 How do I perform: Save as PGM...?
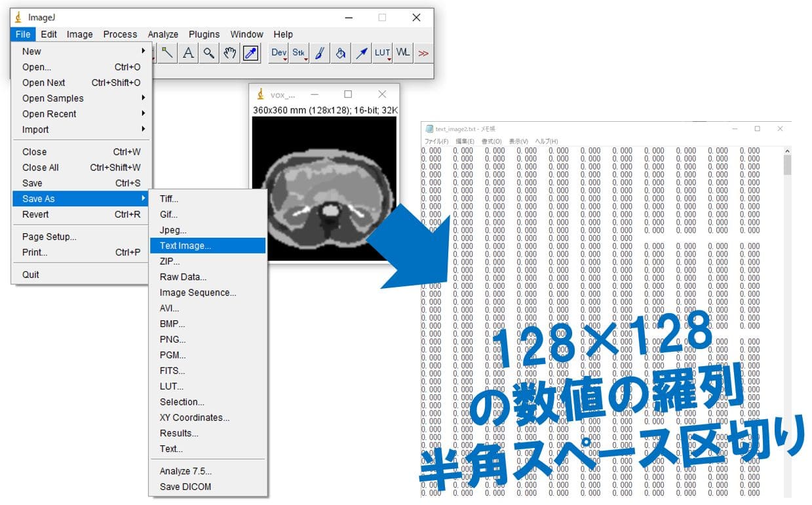tap(208, 355)
